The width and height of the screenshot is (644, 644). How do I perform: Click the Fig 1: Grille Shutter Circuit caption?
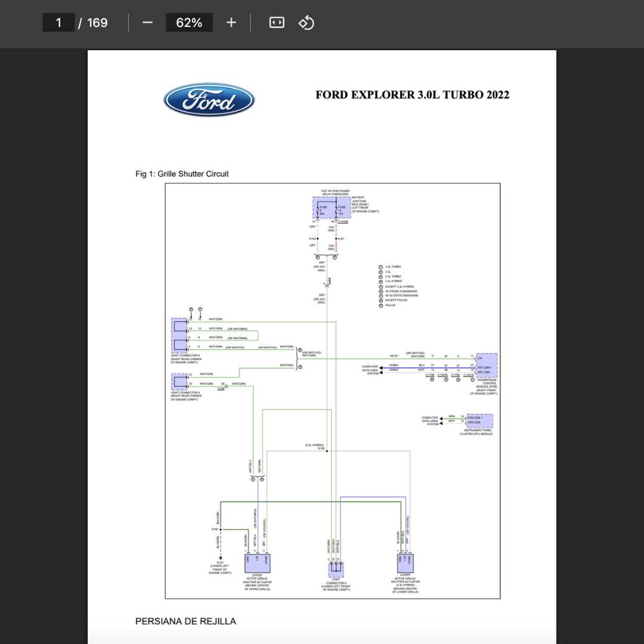tap(182, 174)
